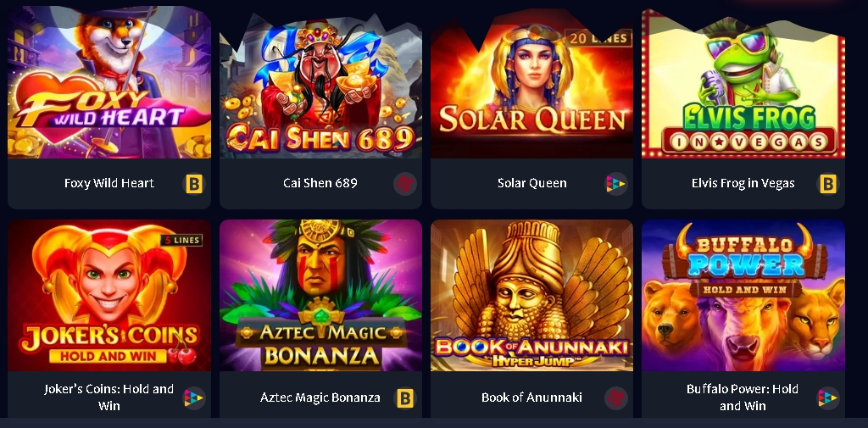This screenshot has width=868, height=428.
Task: Open the Aztec Magic Bonanza thumbnail
Action: click(x=320, y=295)
